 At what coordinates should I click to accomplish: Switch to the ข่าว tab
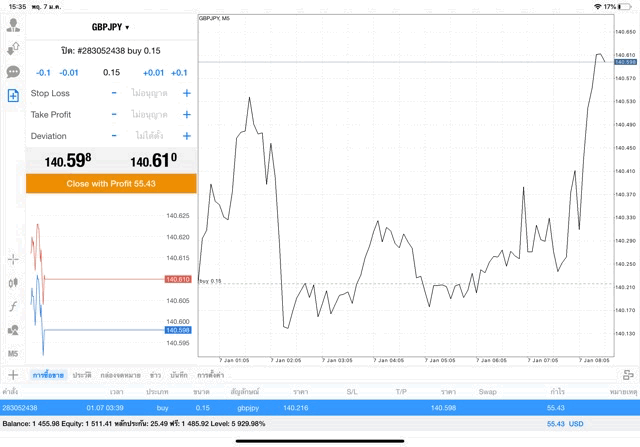click(x=155, y=375)
